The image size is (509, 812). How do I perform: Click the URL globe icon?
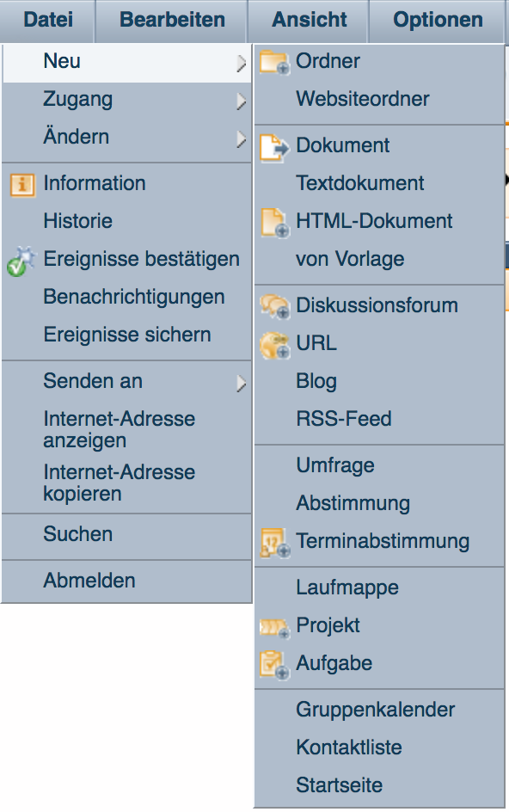[x=274, y=345]
